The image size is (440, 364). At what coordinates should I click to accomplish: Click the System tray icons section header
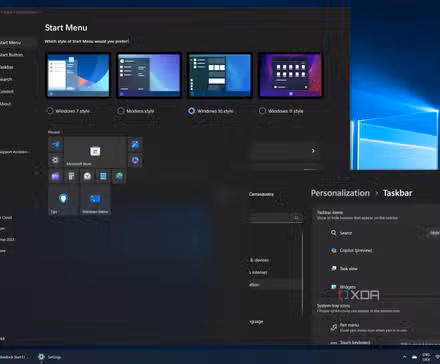click(333, 306)
